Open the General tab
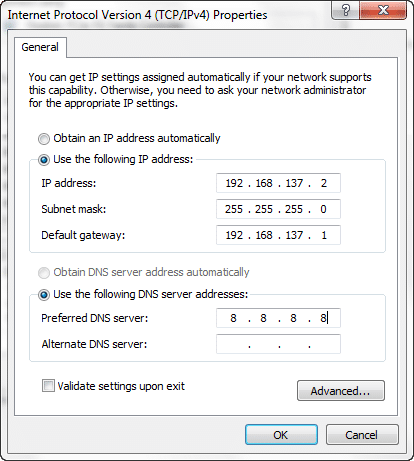414x461 pixels. click(x=40, y=47)
